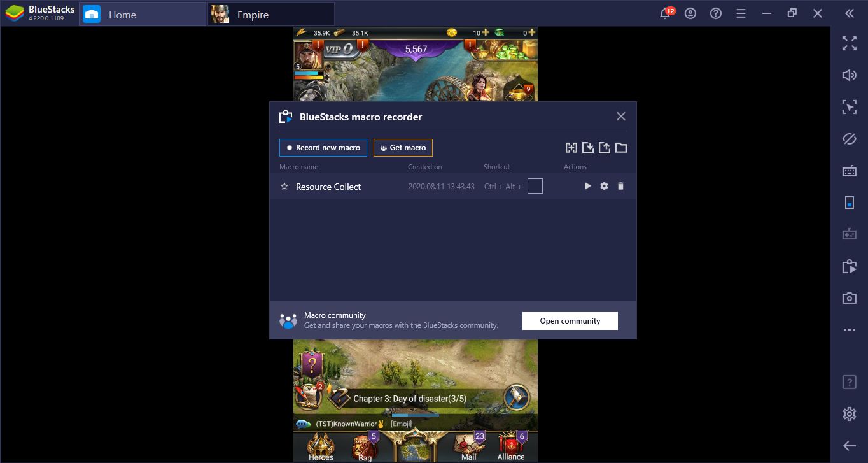The image size is (868, 463).
Task: Open Bag menu in game
Action: click(365, 447)
